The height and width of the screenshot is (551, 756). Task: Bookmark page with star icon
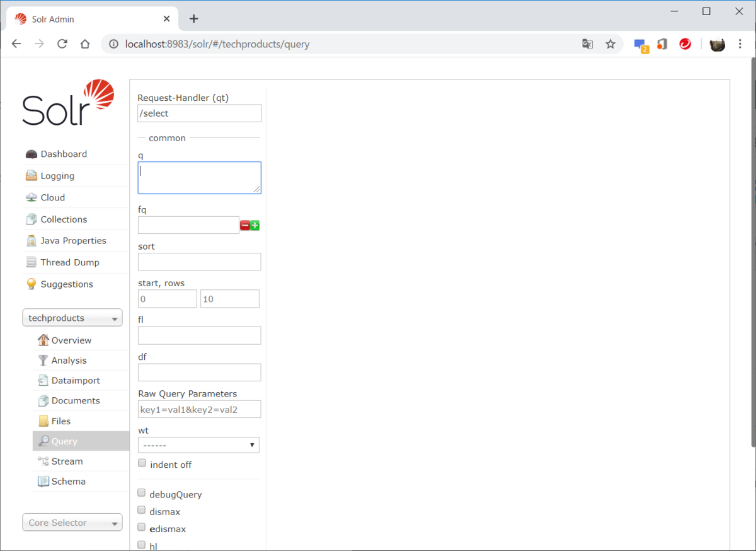[610, 44]
